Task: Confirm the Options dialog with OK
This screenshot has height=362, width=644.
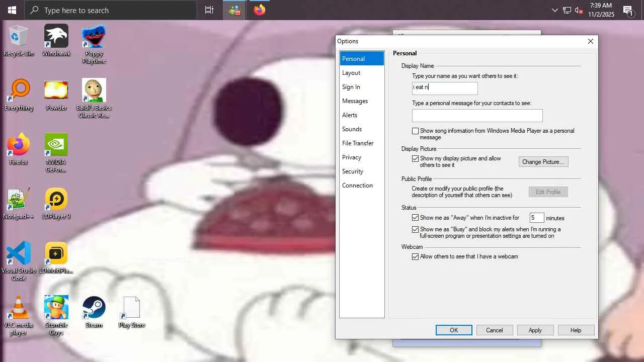Action: [x=454, y=330]
